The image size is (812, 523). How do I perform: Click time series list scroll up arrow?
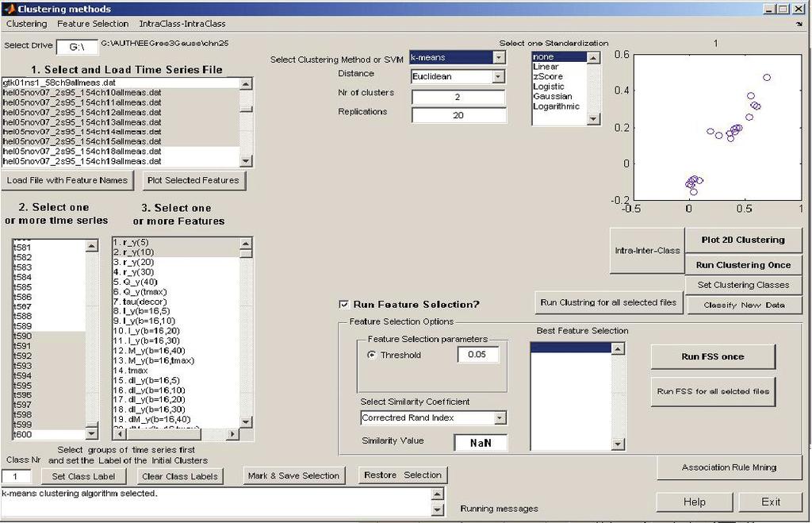(92, 245)
